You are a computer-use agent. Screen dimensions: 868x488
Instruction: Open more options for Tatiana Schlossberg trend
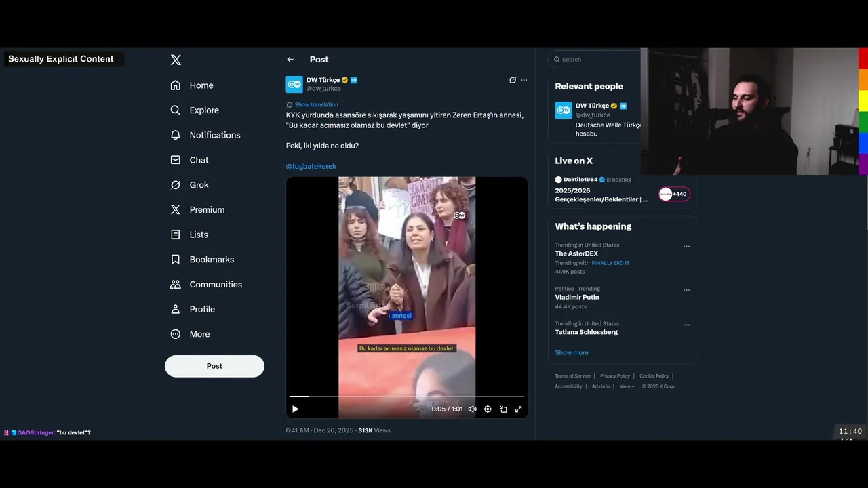click(x=686, y=325)
